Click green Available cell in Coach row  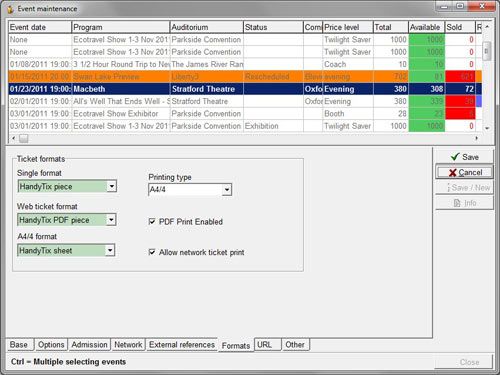[x=427, y=64]
